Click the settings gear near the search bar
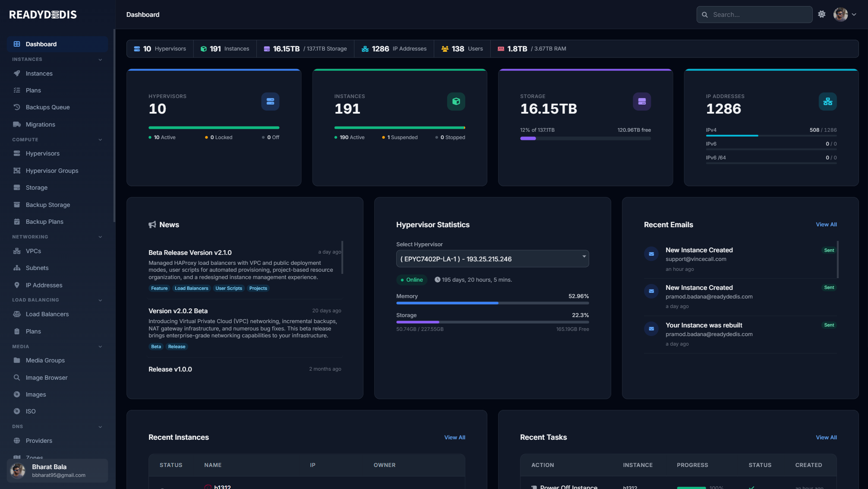 click(821, 14)
